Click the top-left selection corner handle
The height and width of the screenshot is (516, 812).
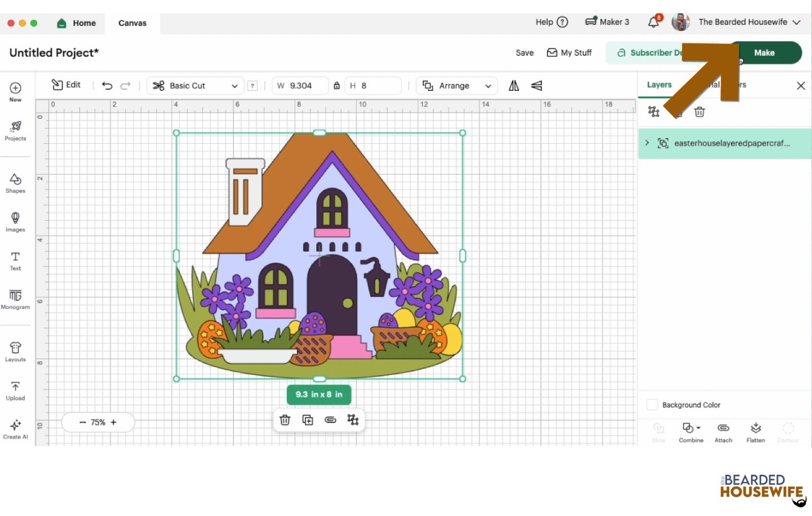(x=177, y=133)
